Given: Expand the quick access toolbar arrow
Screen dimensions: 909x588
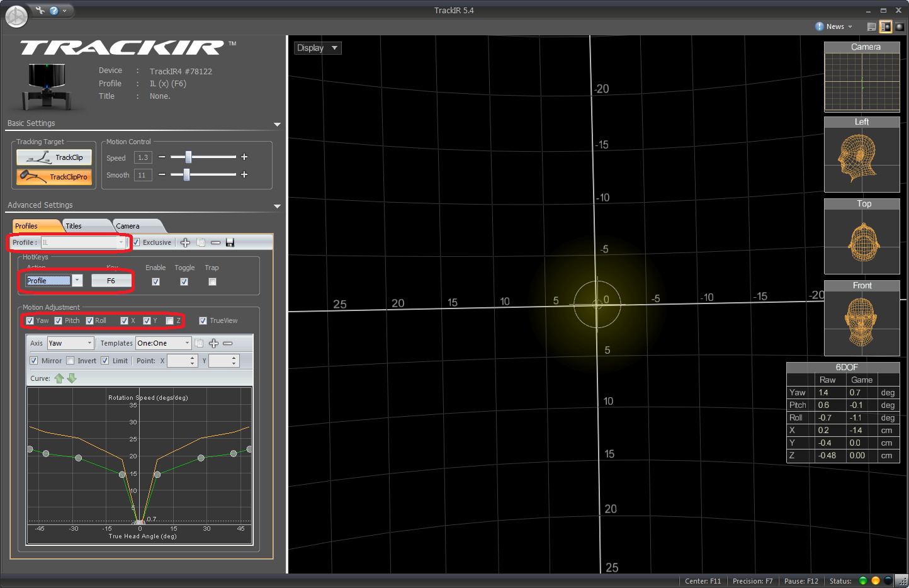Looking at the screenshot, I should [65, 11].
